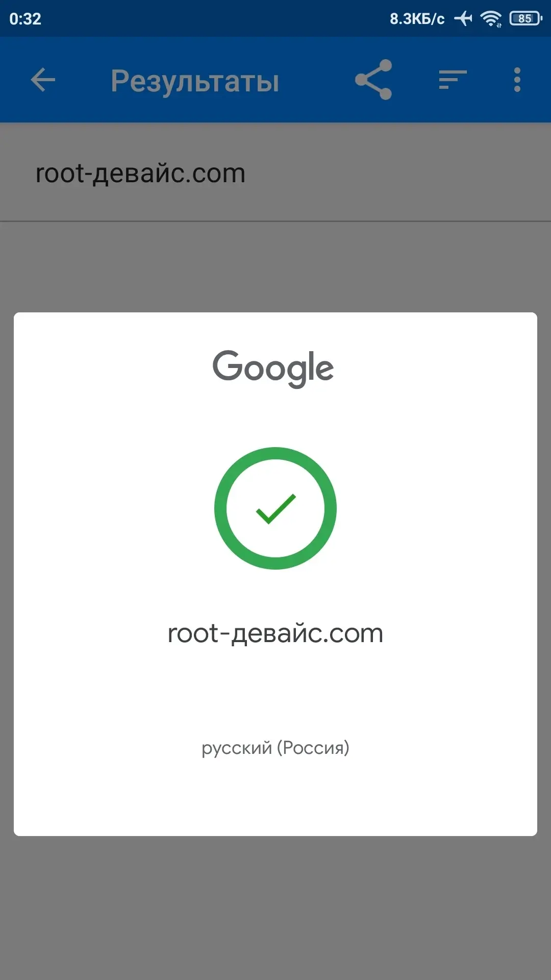
Task: Tap the divider line below first result
Action: 275,222
